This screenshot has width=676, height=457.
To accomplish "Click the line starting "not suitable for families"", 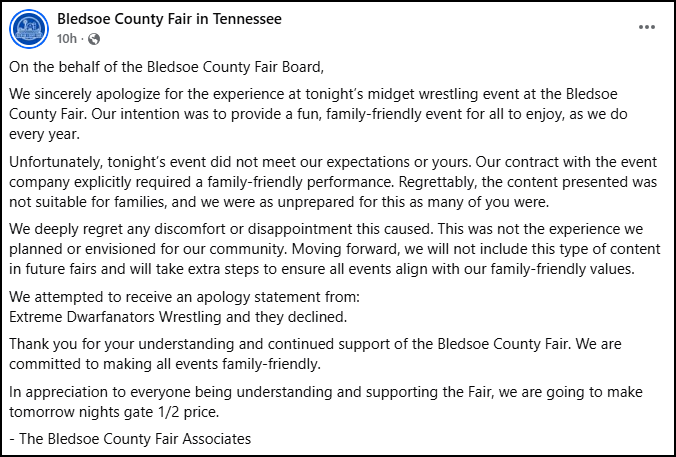I will [x=279, y=202].
